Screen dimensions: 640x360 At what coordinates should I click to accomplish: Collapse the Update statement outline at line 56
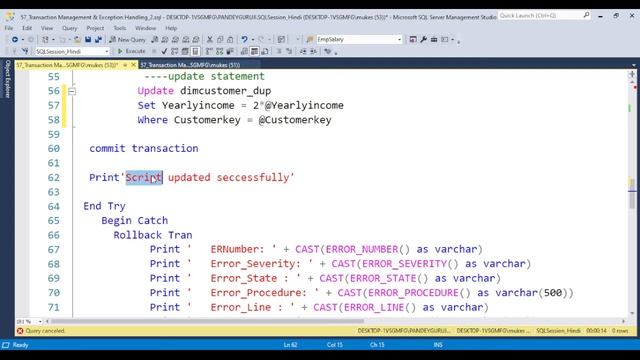72,91
